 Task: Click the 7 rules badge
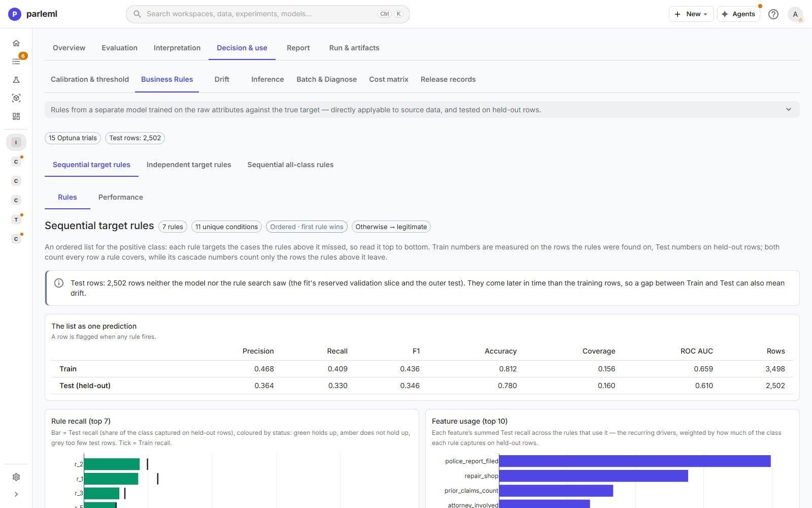173,227
